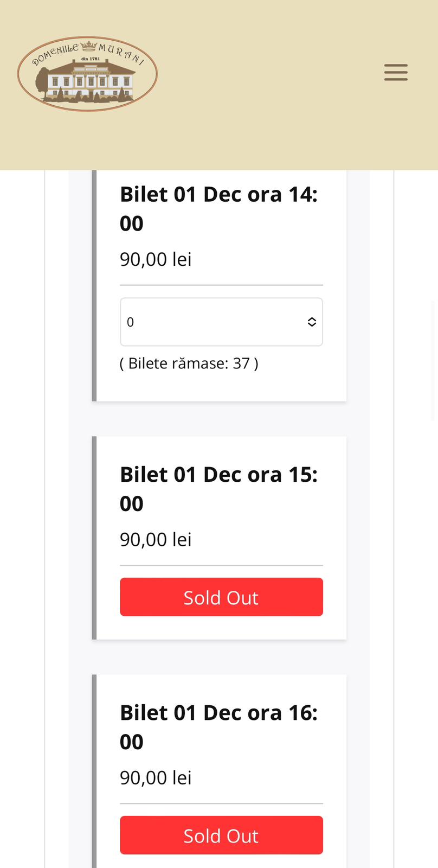Decrease ticket quantity with the down arrow
Image resolution: width=438 pixels, height=868 pixels.
[312, 325]
